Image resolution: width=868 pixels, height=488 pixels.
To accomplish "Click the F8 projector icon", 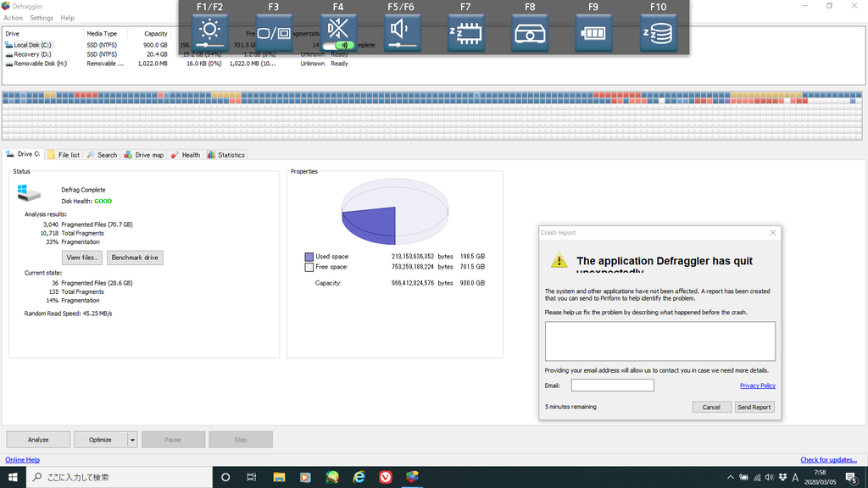I will [530, 34].
